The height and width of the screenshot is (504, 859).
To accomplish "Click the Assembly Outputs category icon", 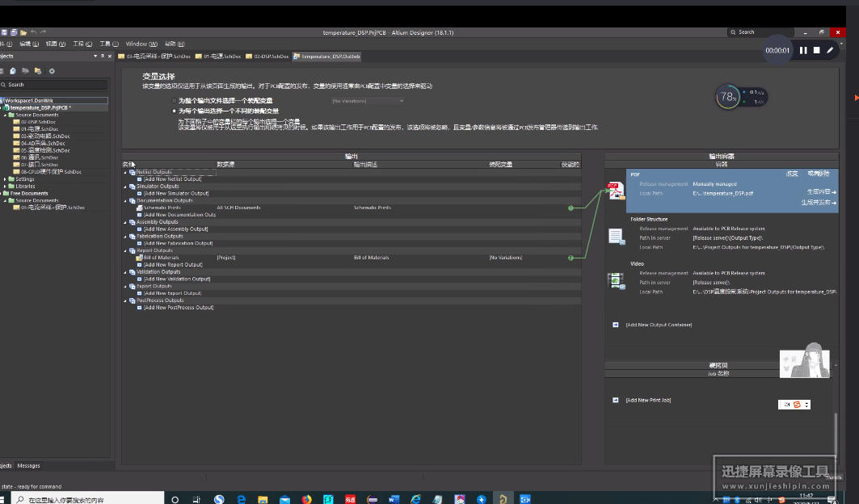I will pyautogui.click(x=132, y=222).
